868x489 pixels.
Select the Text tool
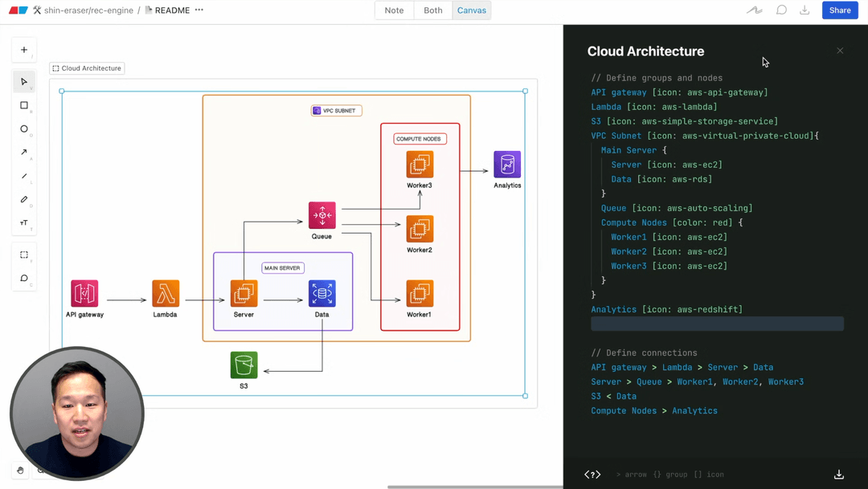[24, 222]
